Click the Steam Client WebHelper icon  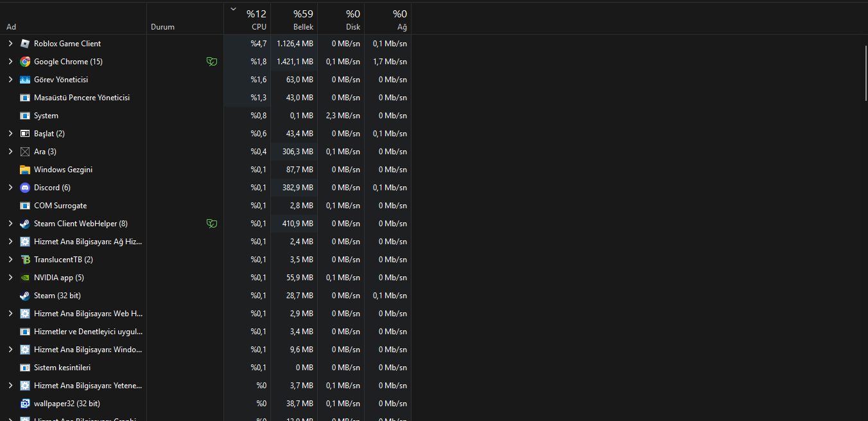point(25,224)
